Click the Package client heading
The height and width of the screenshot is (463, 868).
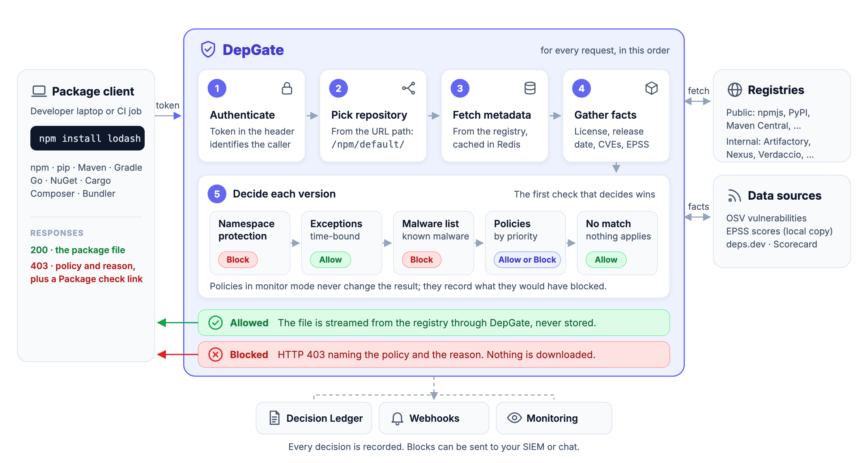93,91
